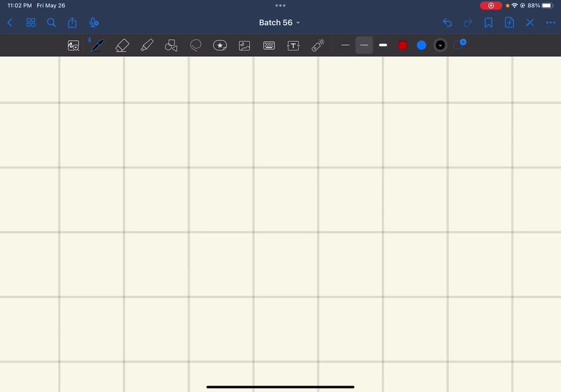
Task: Pick the red pen color
Action: (403, 45)
